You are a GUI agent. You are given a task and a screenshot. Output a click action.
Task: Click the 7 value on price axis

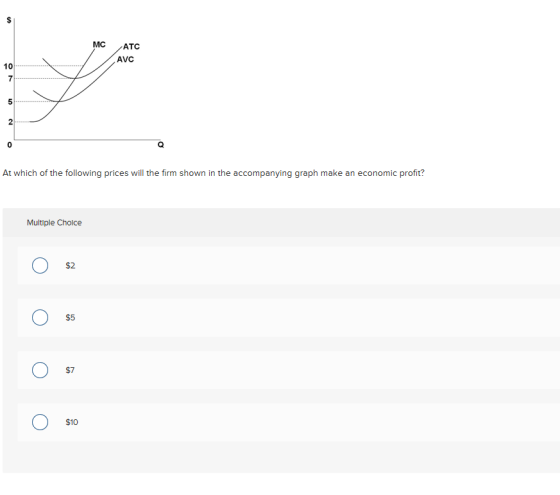(x=10, y=79)
